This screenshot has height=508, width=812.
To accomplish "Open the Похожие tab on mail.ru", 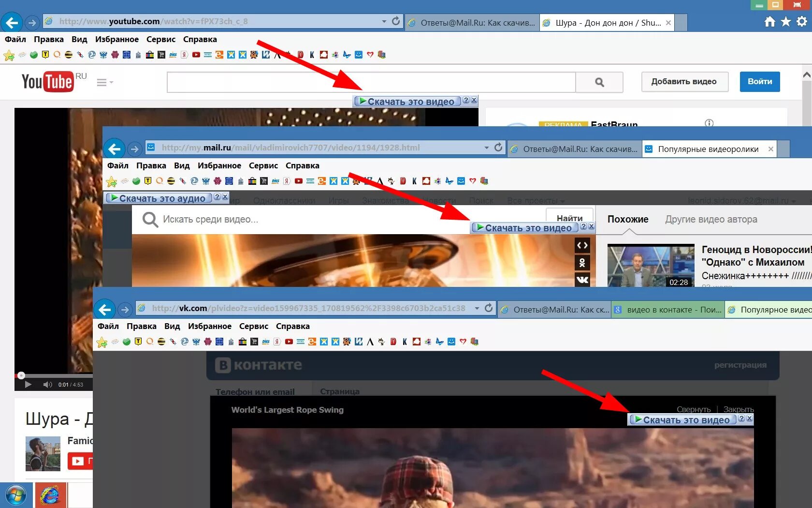I will click(628, 219).
